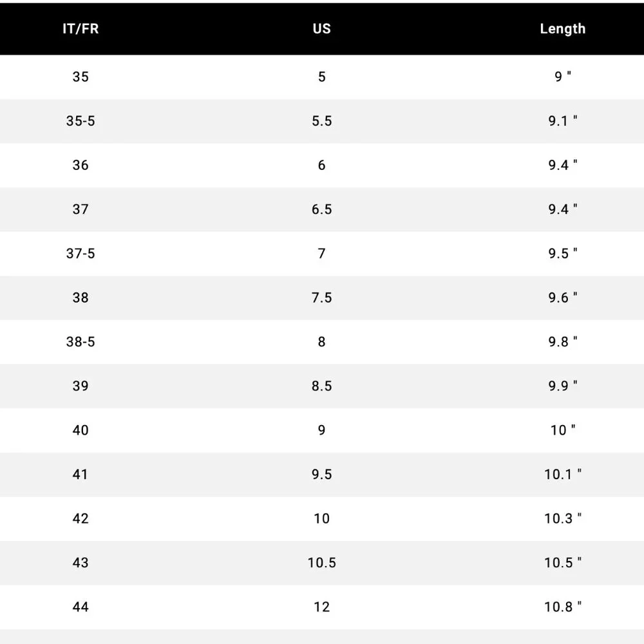
Task: Select the 37-5 size cell
Action: click(80, 254)
